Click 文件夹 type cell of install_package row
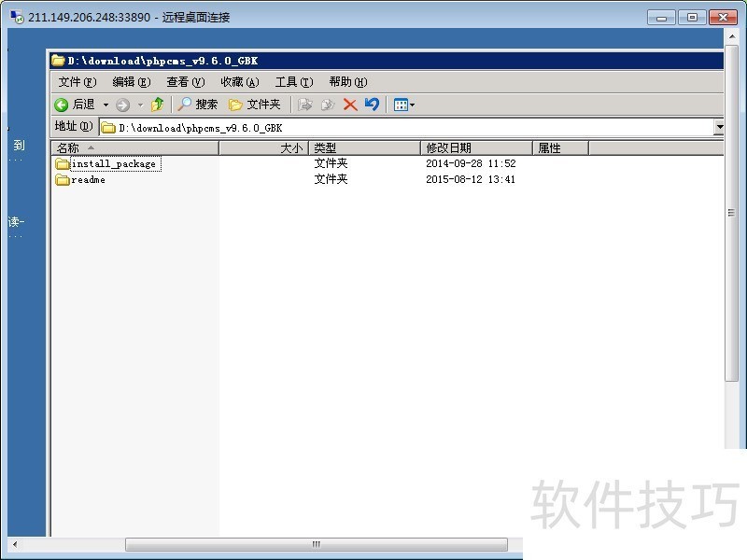The width and height of the screenshot is (747, 560). click(x=331, y=163)
